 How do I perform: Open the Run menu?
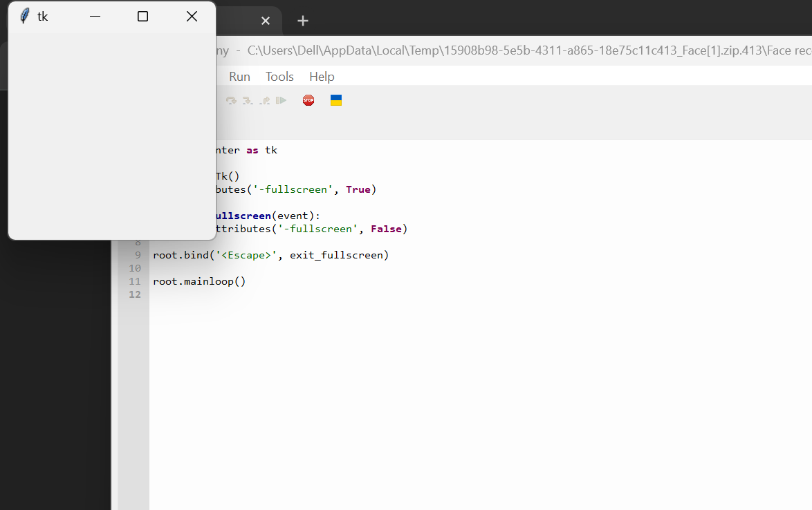(239, 77)
